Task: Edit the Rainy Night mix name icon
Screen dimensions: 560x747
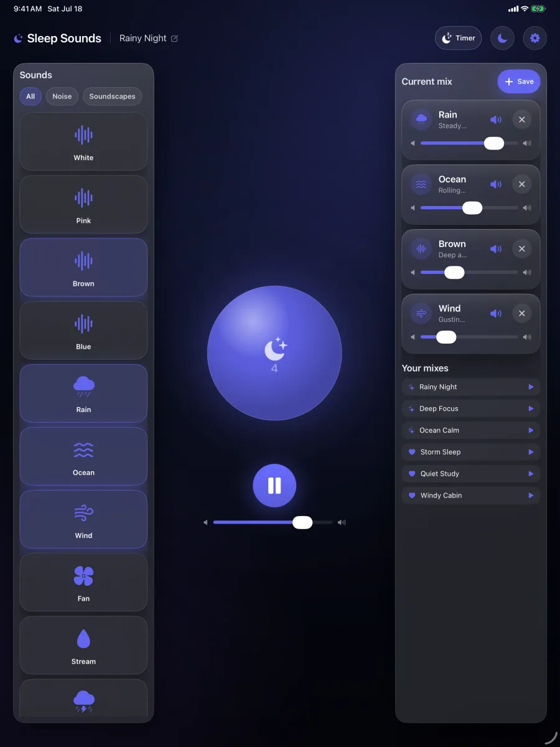Action: pos(174,39)
